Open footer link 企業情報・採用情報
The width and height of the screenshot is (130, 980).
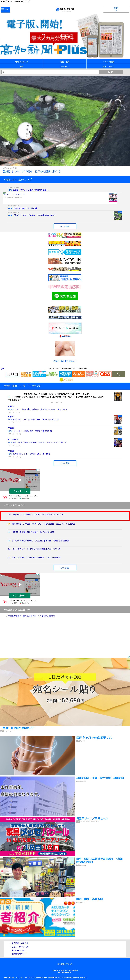[x=20, y=943]
